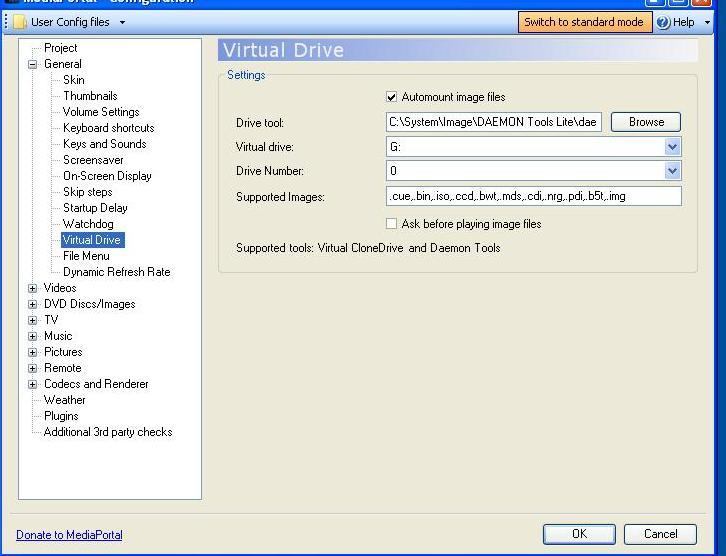726x556 pixels.
Task: Open the Drive Number dropdown
Action: coord(672,171)
